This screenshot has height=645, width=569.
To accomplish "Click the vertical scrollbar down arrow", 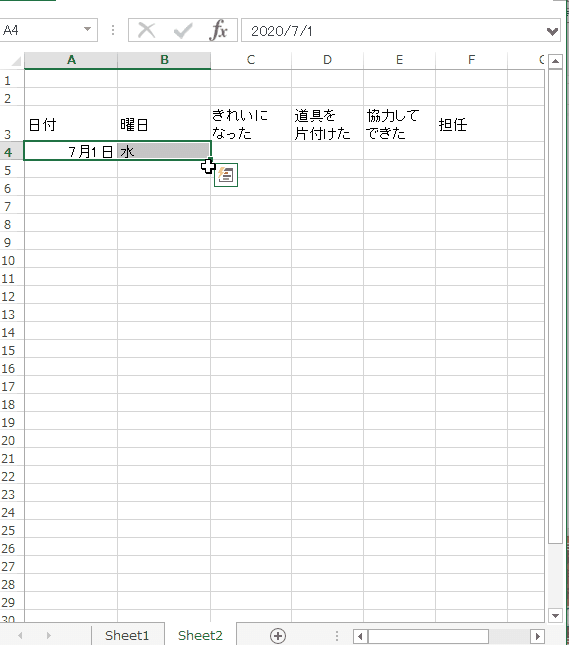I will pyautogui.click(x=555, y=616).
